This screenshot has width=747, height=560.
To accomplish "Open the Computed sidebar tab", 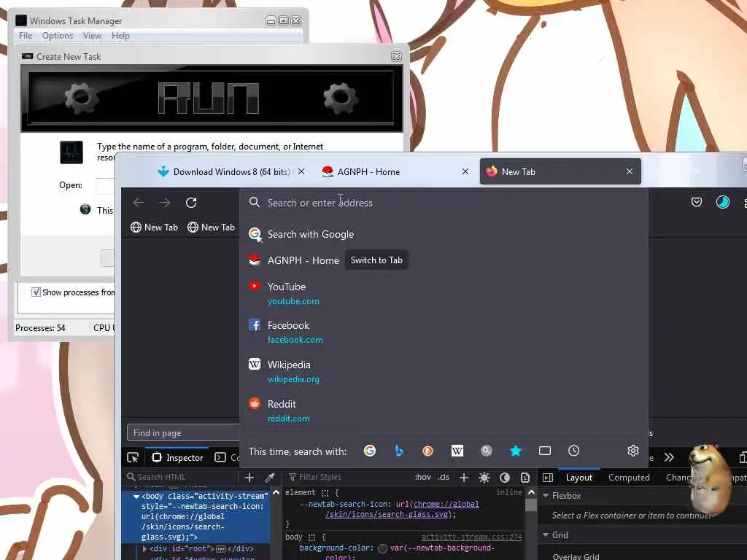I will tap(629, 477).
